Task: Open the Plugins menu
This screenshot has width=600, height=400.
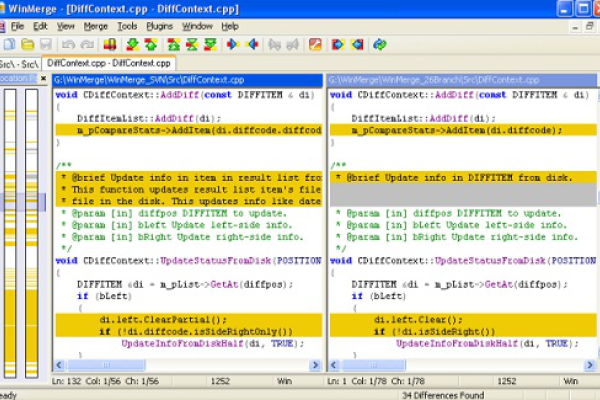Action: click(x=159, y=26)
